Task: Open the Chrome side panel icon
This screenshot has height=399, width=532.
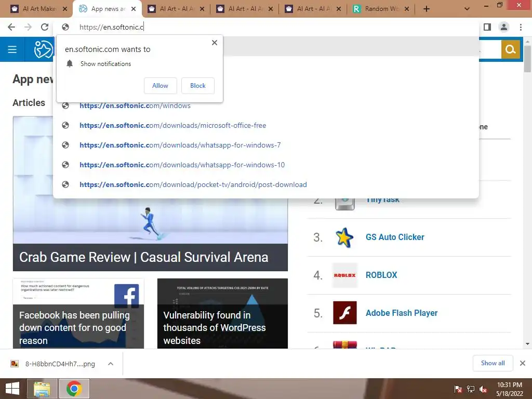Action: click(x=487, y=27)
